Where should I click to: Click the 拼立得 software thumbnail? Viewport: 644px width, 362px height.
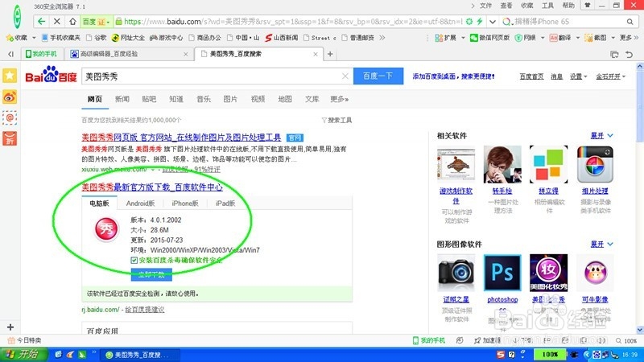click(x=549, y=164)
